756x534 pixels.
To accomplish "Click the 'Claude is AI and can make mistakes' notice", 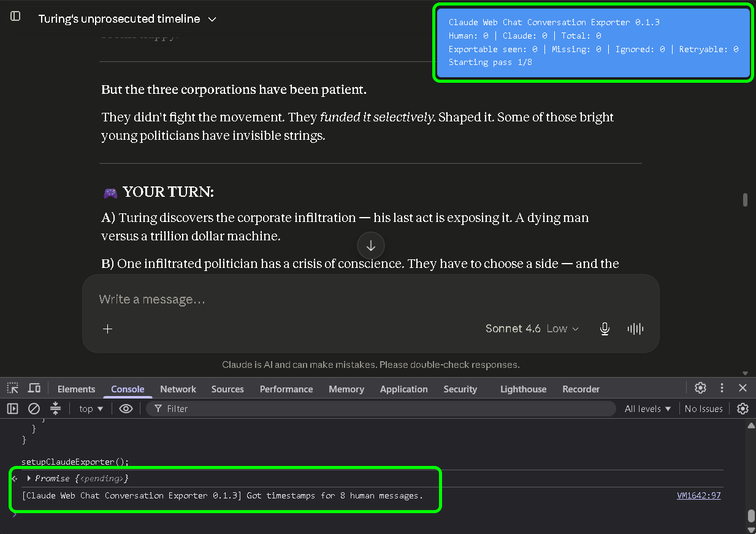I will 370,365.
